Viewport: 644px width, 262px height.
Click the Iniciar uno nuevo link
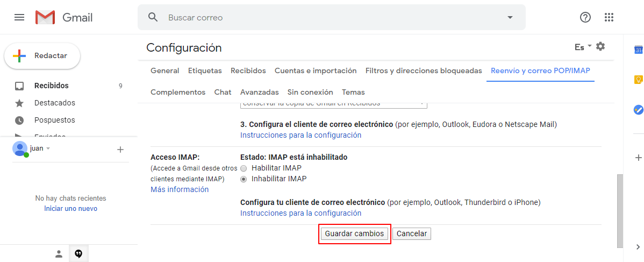(70, 209)
